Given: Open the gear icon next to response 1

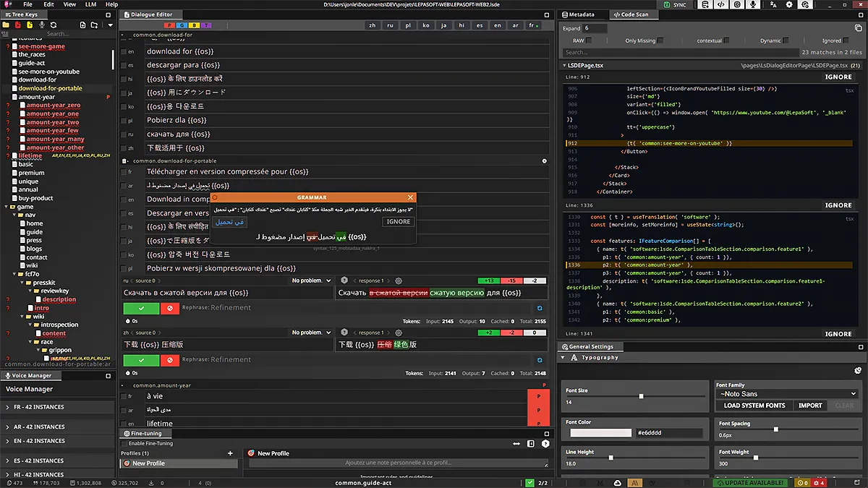Looking at the screenshot, I should pos(398,280).
